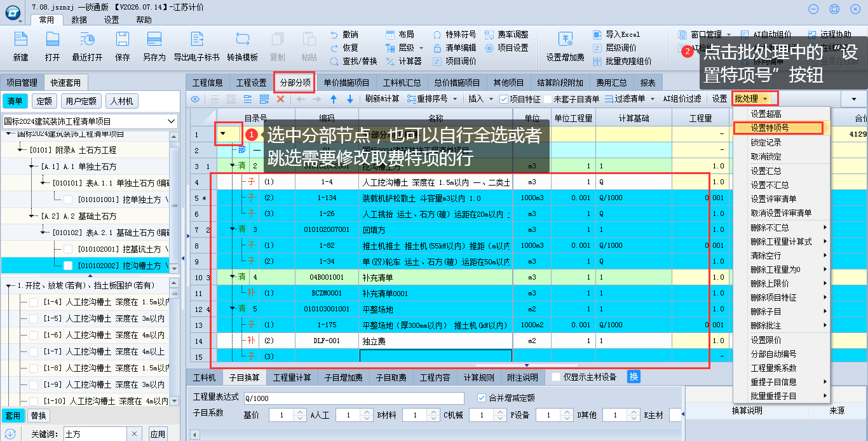Viewport: 868px width, 441px height.
Task: Click the 恢复 redo icon
Action: point(334,48)
